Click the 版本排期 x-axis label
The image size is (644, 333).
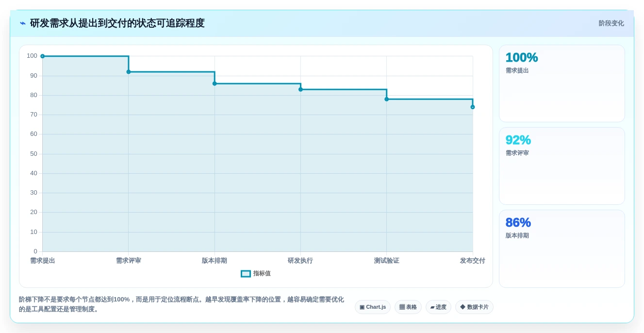215,261
